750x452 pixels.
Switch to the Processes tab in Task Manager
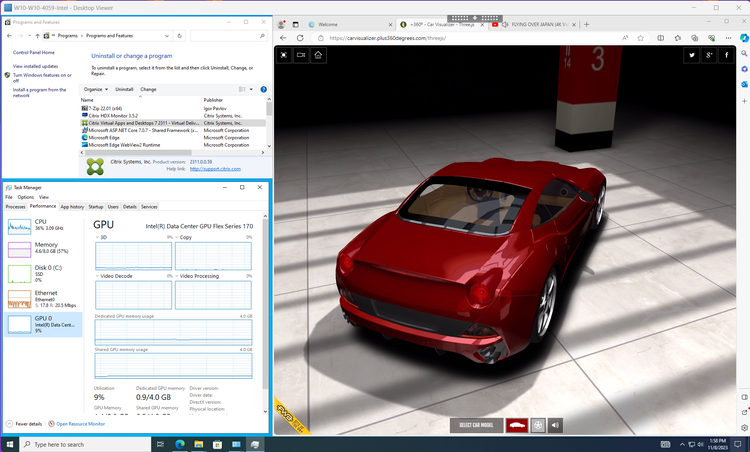coord(15,207)
